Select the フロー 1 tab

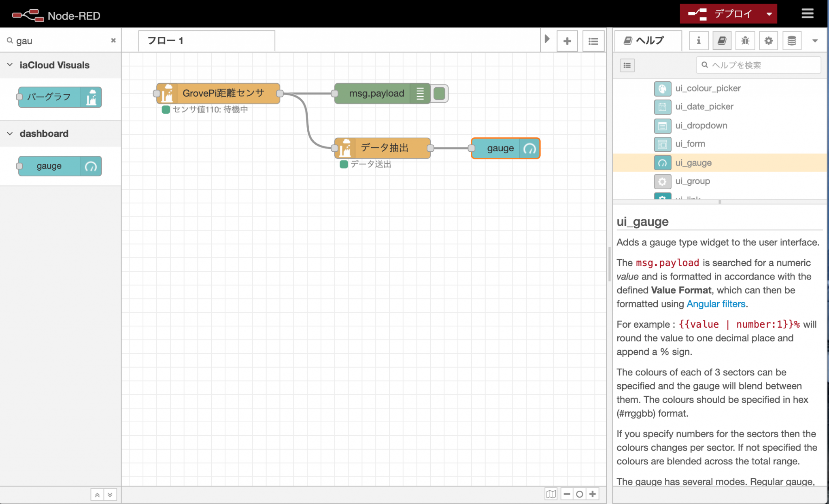click(x=206, y=41)
